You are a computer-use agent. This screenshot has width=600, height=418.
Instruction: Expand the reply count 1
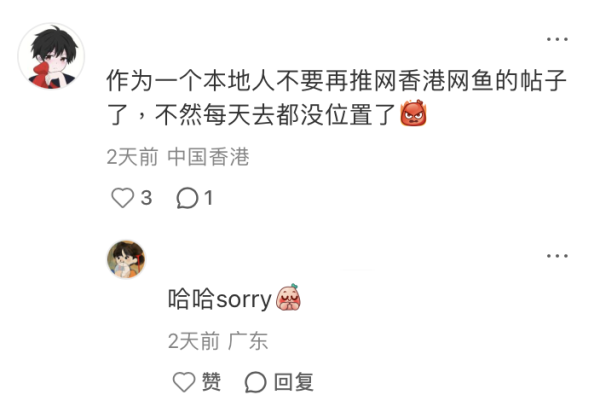[208, 198]
